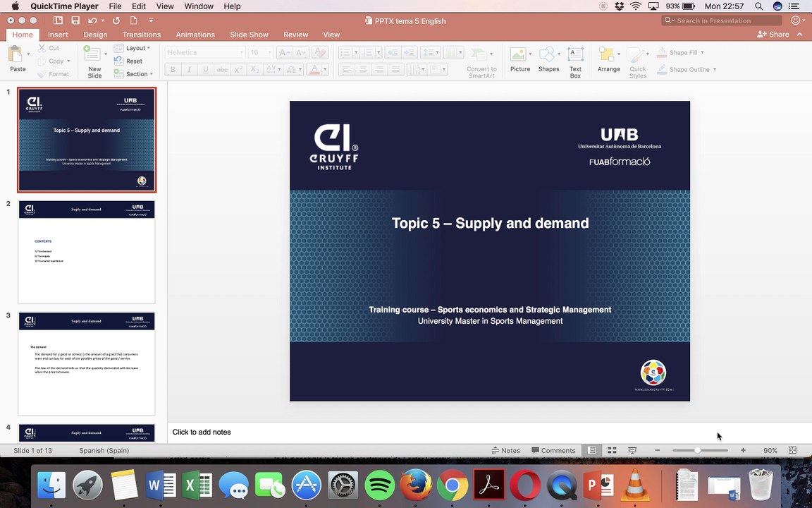Open PowerPoint from the Dock
The height and width of the screenshot is (508, 812).
pos(598,485)
